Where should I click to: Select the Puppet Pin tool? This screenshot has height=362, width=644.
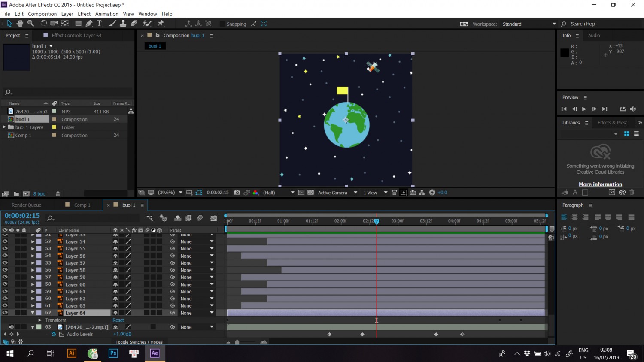point(161,24)
